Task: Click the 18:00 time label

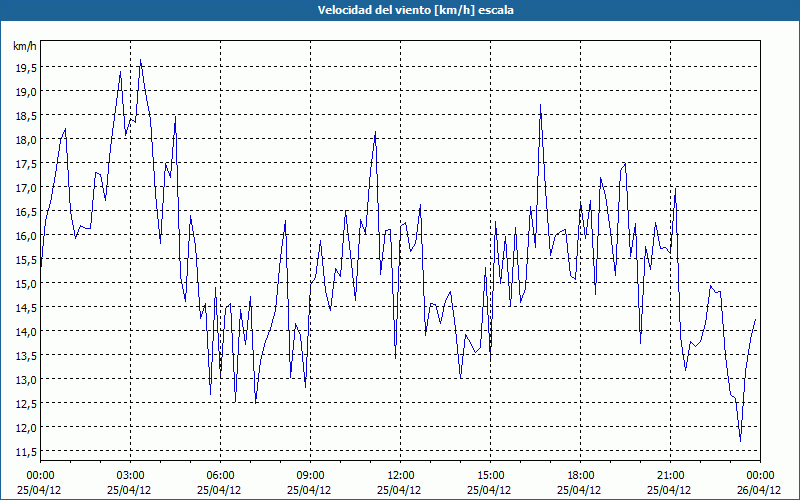Action: [x=580, y=476]
